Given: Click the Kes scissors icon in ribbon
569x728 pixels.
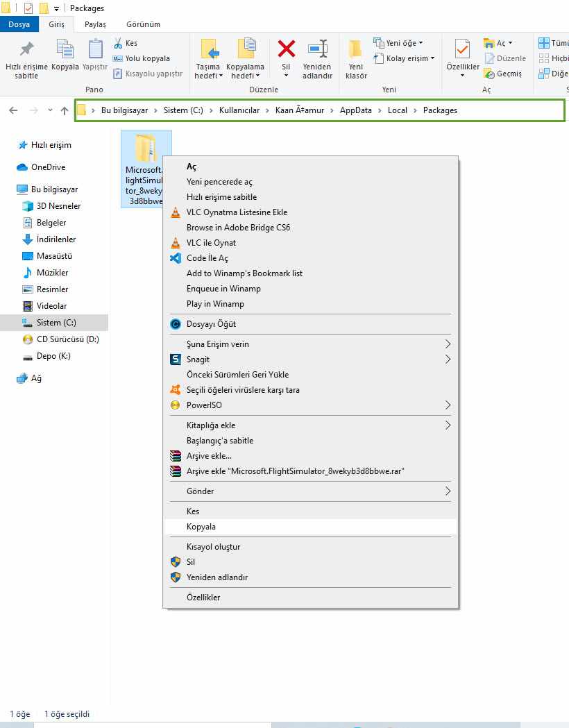Looking at the screenshot, I should click(x=118, y=43).
